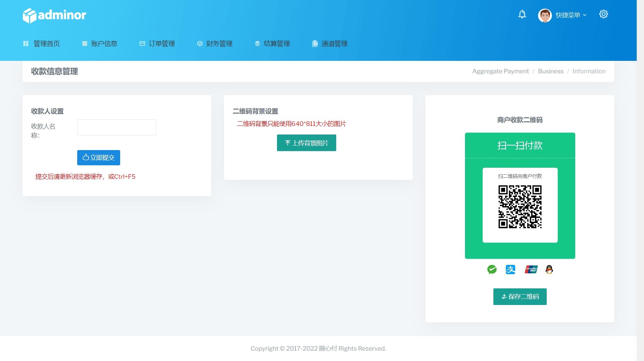Click the vertical page scrollbar
This screenshot has height=361, width=644.
640,180
